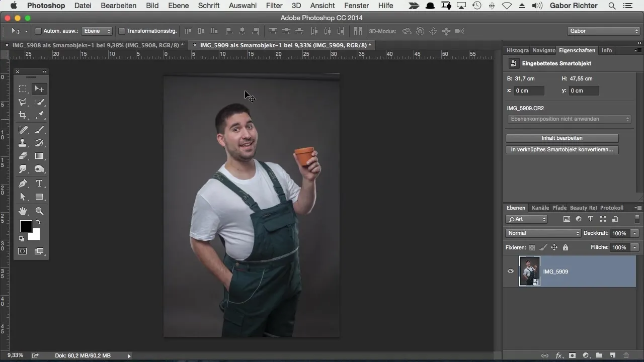Delete layer with trash icon
Image resolution: width=644 pixels, height=362 pixels.
pyautogui.click(x=626, y=355)
